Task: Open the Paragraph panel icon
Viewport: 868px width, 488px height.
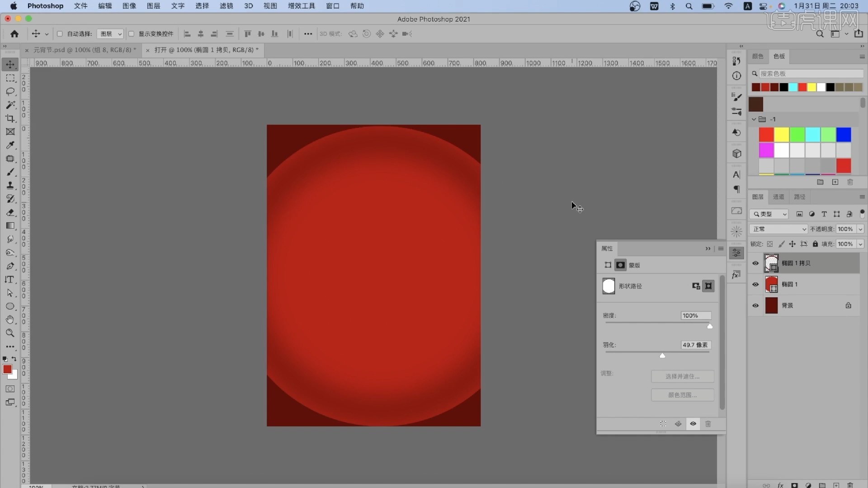Action: coord(737,189)
